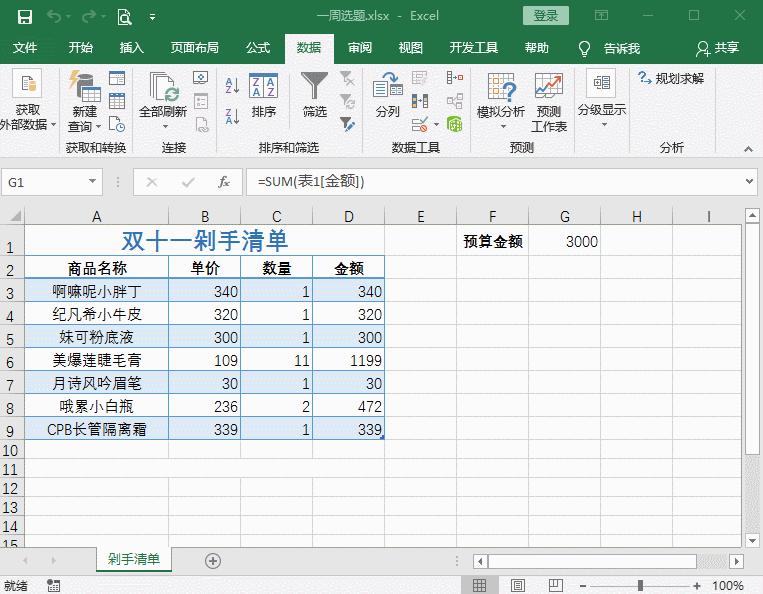Click the 预测工作表 forecast sheet icon
The image size is (763, 594).
tap(549, 87)
